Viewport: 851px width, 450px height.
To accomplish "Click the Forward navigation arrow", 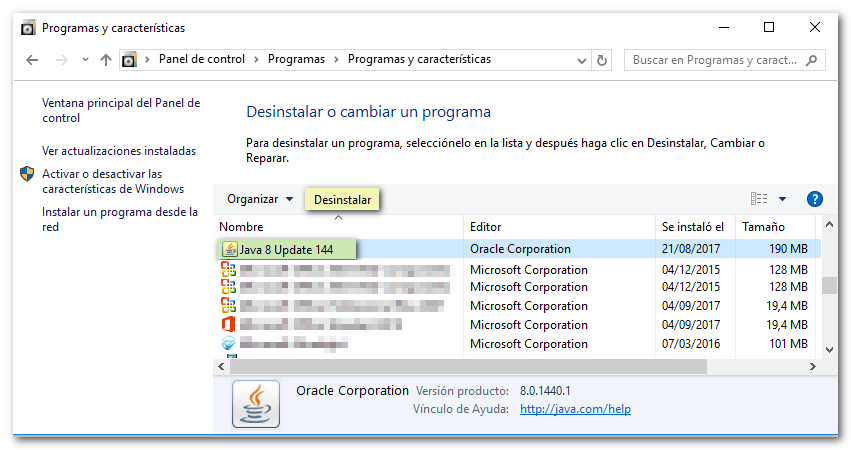I will pos(61,60).
